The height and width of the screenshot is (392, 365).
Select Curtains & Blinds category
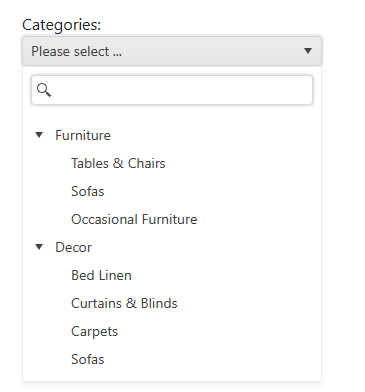[x=124, y=303]
